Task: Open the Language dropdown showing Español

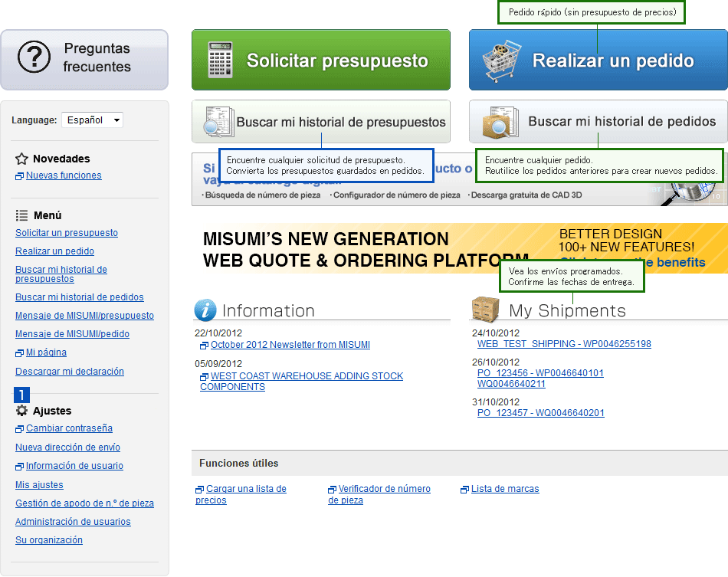Action: tap(93, 120)
